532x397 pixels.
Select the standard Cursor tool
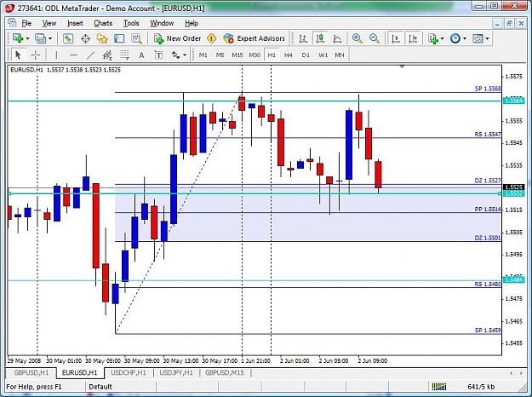tap(18, 55)
